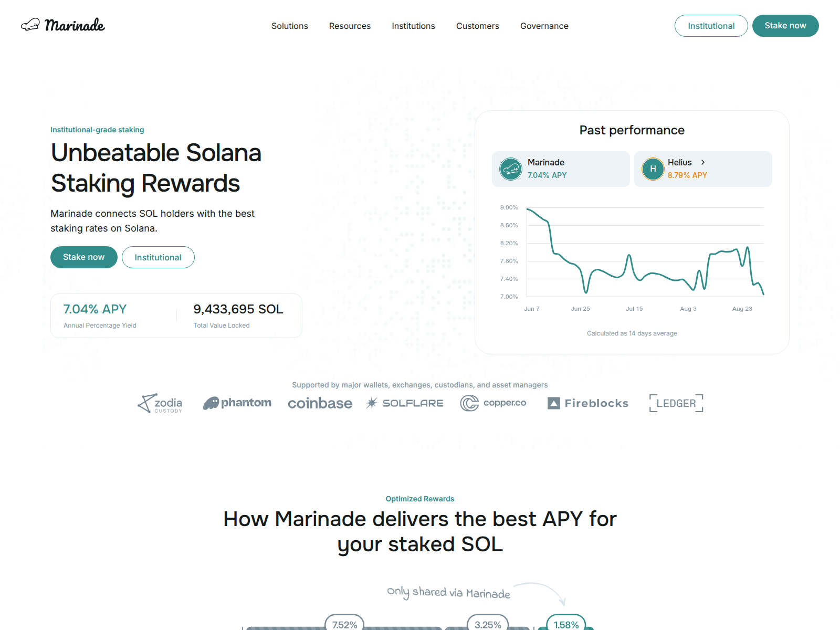Image resolution: width=840 pixels, height=630 pixels.
Task: Open the Institutions menu
Action: (413, 26)
